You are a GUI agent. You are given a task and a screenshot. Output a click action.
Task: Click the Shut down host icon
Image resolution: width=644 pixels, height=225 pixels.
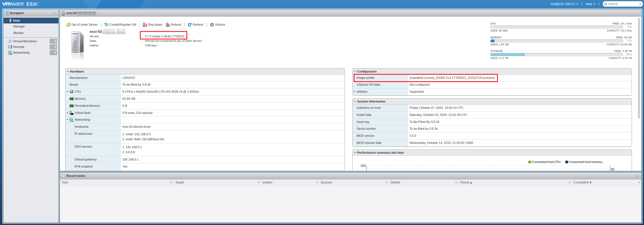click(x=145, y=25)
